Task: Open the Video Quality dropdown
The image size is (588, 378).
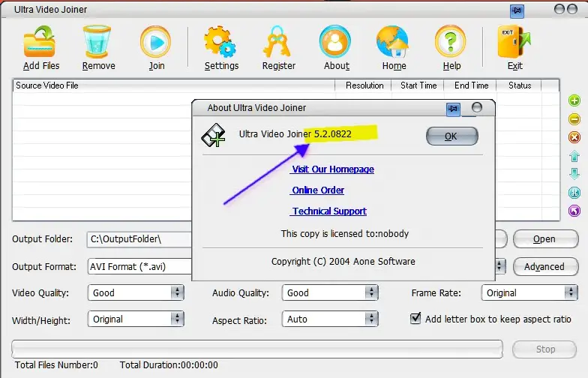Action: click(x=136, y=292)
